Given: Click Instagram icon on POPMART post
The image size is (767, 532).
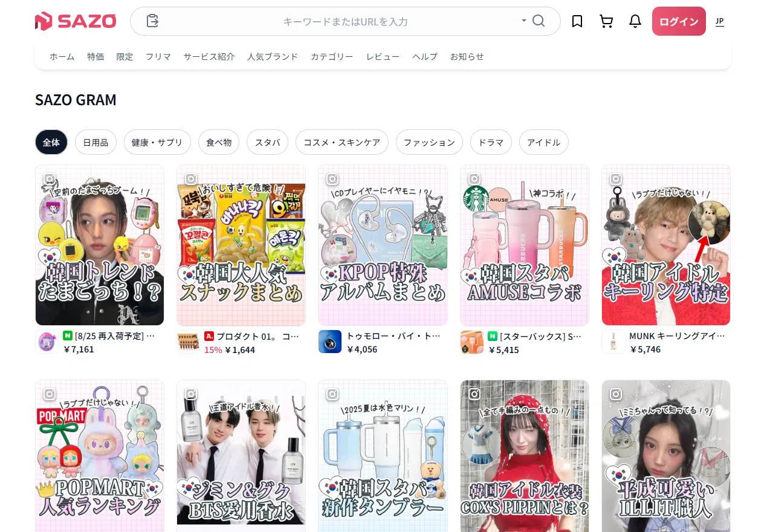Looking at the screenshot, I should 50,394.
